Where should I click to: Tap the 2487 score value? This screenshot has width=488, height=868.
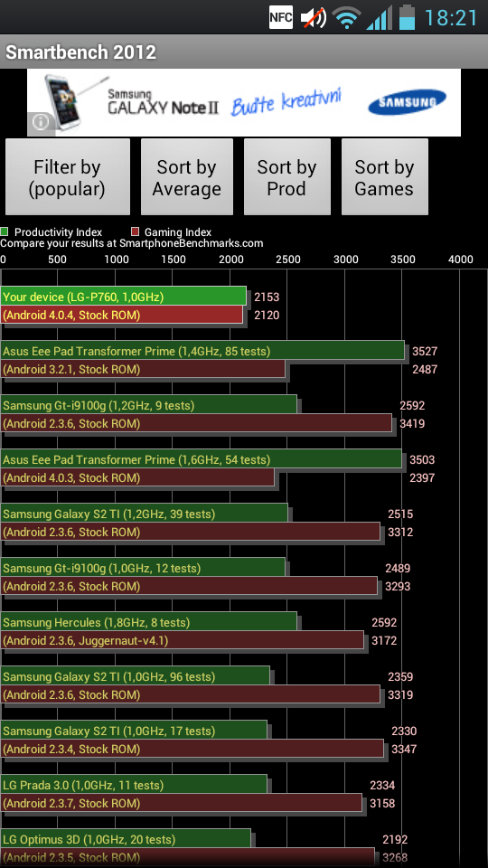coord(425,369)
